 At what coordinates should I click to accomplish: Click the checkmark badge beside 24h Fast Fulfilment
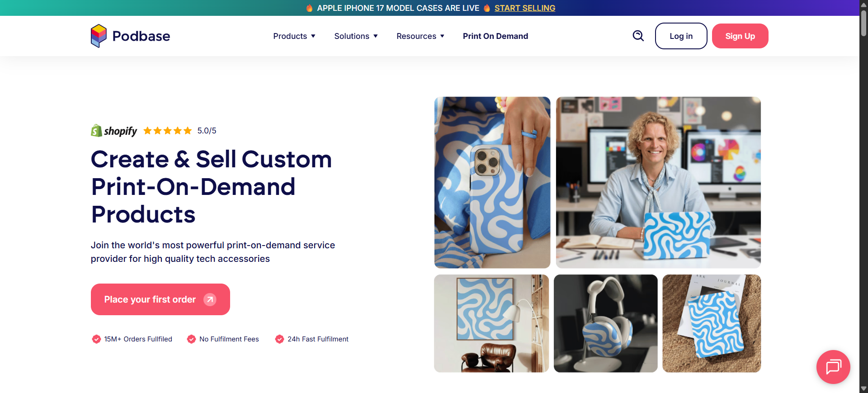pyautogui.click(x=279, y=339)
